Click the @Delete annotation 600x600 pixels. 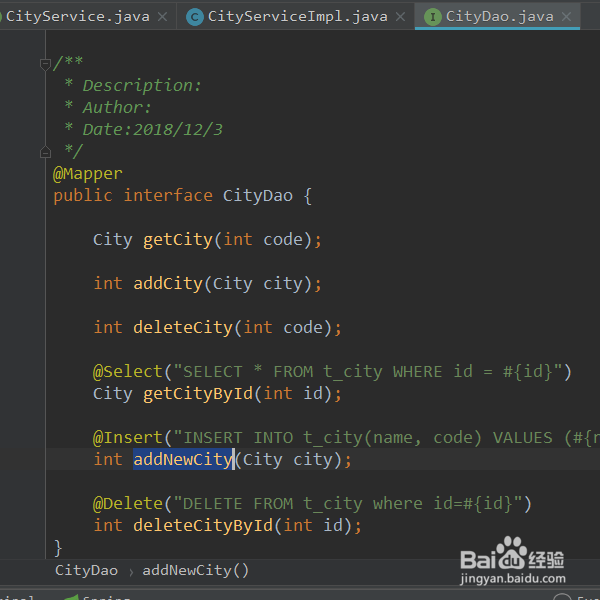point(128,503)
